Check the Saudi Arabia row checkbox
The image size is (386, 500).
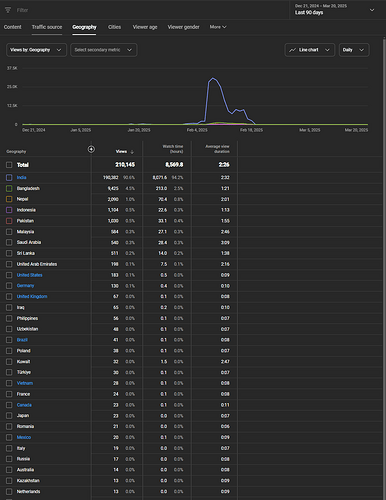(x=9, y=242)
